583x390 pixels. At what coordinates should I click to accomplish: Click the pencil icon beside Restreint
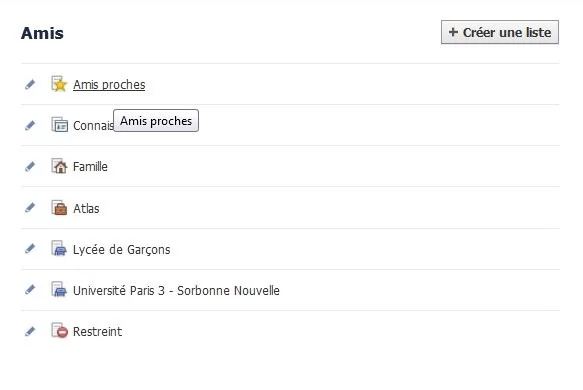pos(30,331)
